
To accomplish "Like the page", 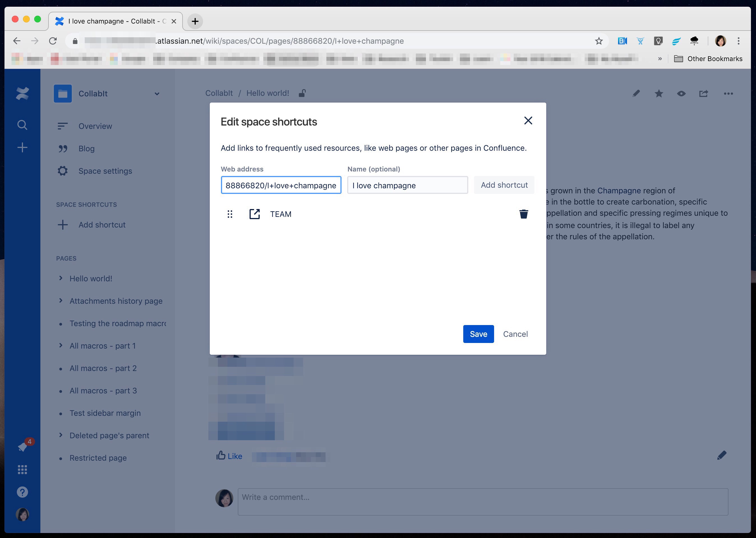I will (229, 456).
